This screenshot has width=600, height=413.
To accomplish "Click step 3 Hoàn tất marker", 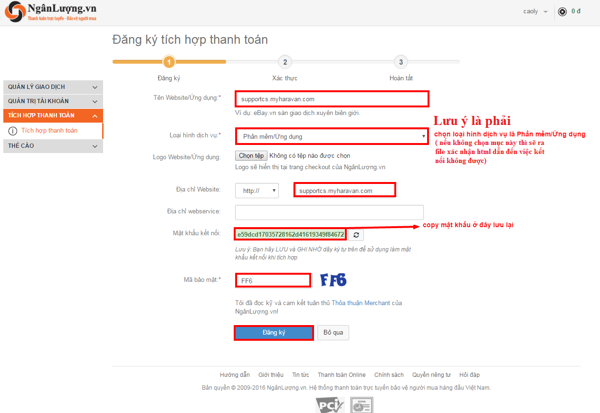I will coord(401,62).
